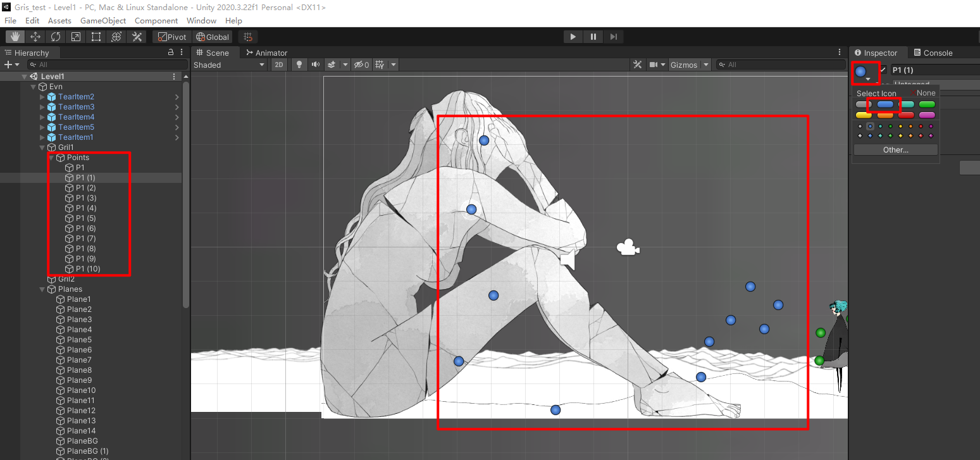Pick the green label icon
Image resolution: width=980 pixels, height=460 pixels.
tap(927, 104)
